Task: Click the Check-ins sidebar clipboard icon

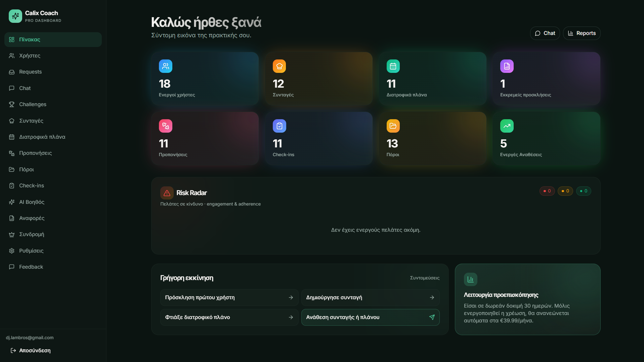Action: pyautogui.click(x=12, y=186)
